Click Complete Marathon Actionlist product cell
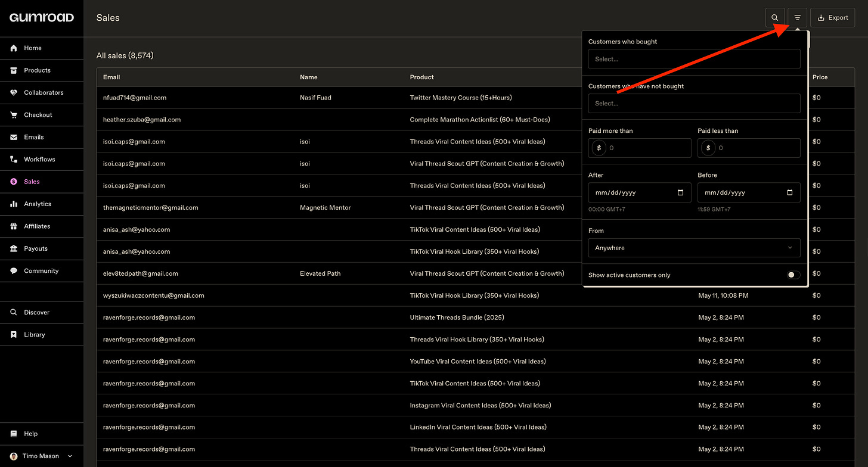The image size is (868, 467). click(480, 120)
